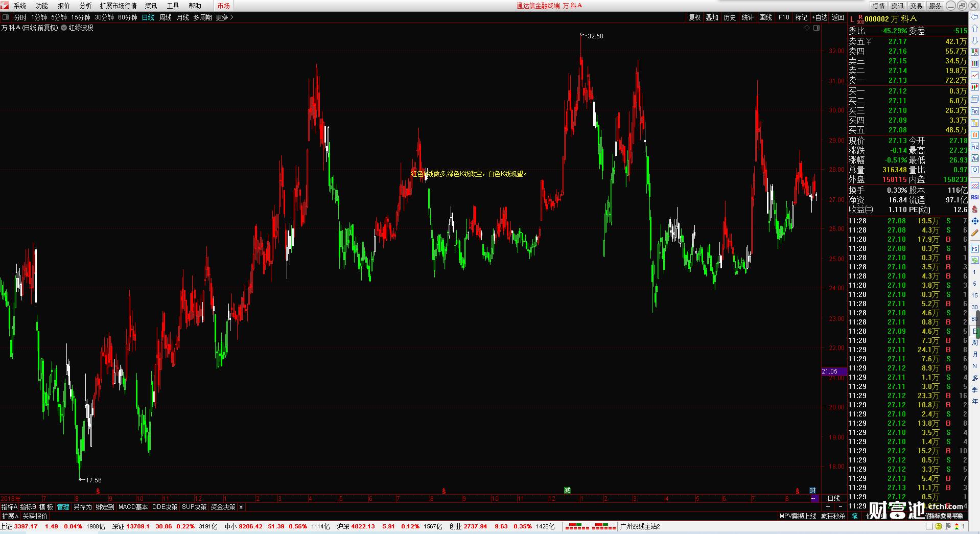Click the 返回 toolbar button
980x534 pixels.
[838, 17]
